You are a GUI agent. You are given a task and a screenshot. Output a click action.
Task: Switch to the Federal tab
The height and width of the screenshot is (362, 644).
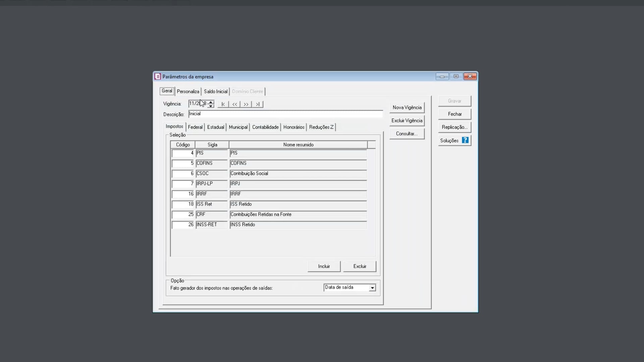tap(195, 127)
